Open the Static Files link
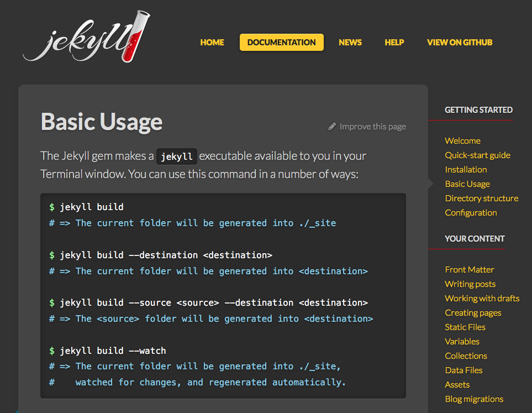The height and width of the screenshot is (413, 532). [x=465, y=327]
